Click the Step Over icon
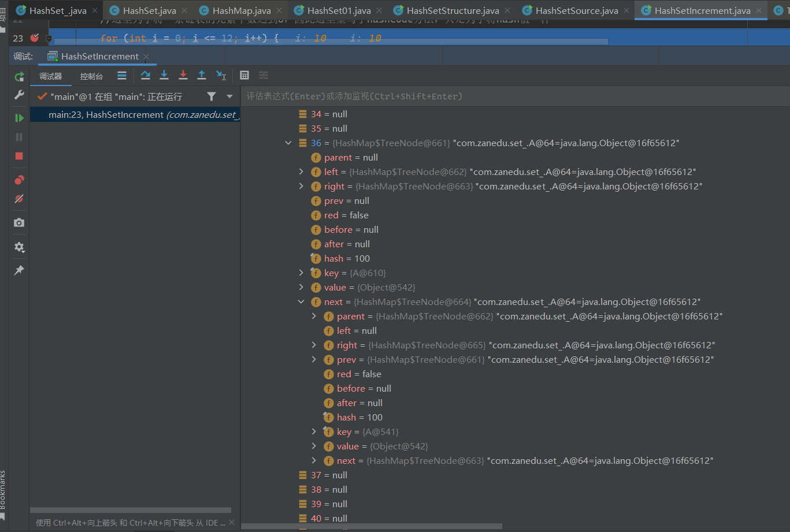The height and width of the screenshot is (532, 790). [146, 75]
